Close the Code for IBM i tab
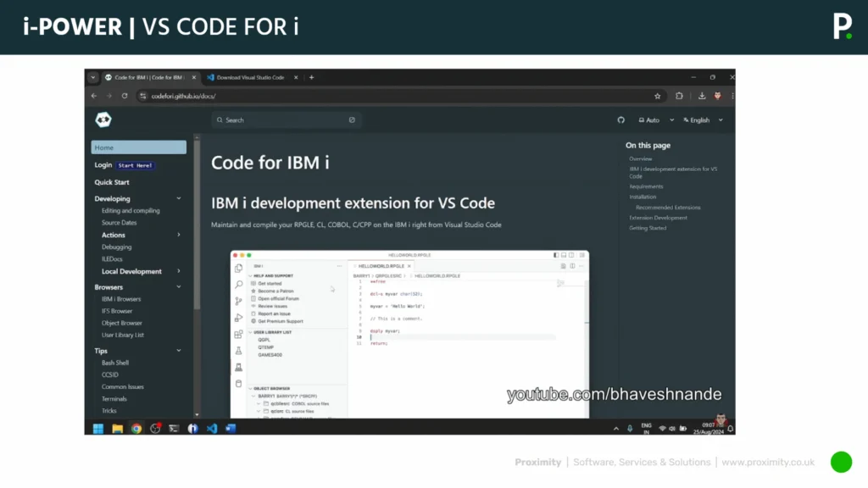 [194, 77]
